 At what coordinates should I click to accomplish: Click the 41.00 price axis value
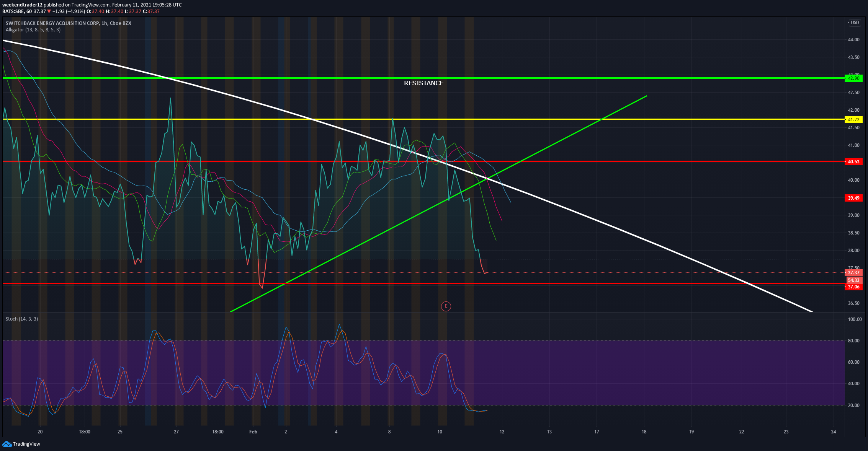(x=853, y=145)
